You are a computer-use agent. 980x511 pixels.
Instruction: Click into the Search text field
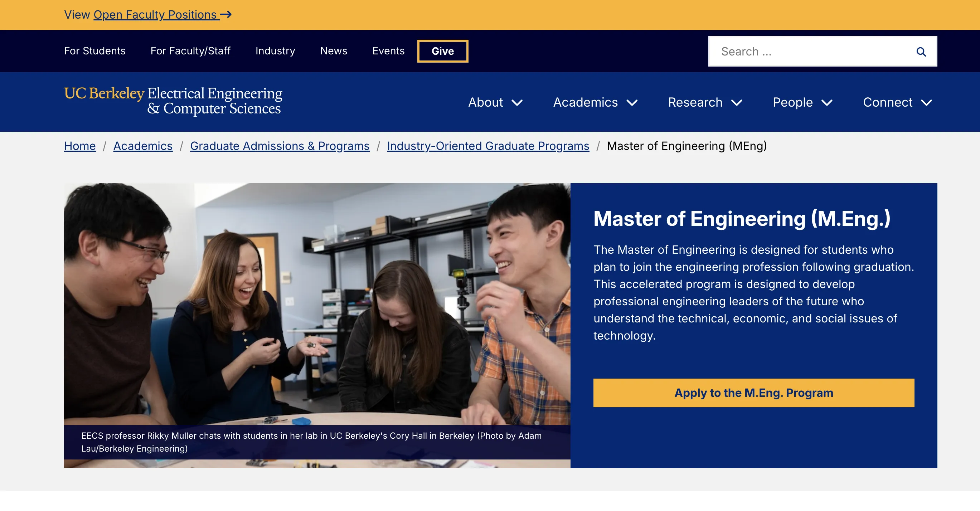pyautogui.click(x=810, y=52)
